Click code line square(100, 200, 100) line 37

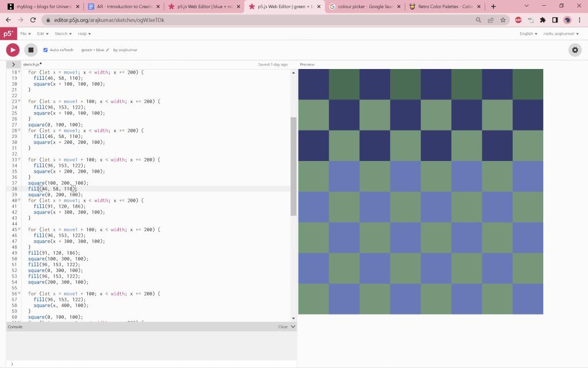coord(58,183)
